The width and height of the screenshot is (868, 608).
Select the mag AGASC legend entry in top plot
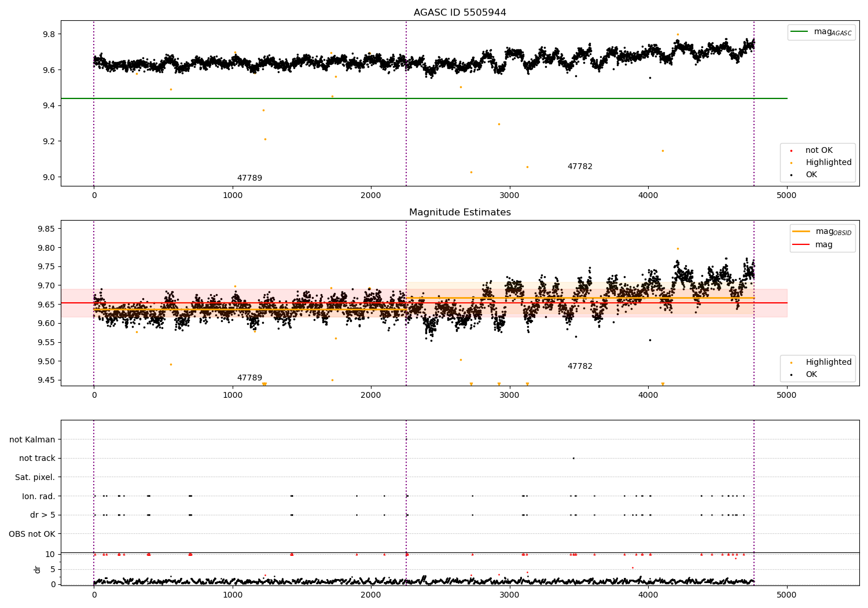(821, 32)
